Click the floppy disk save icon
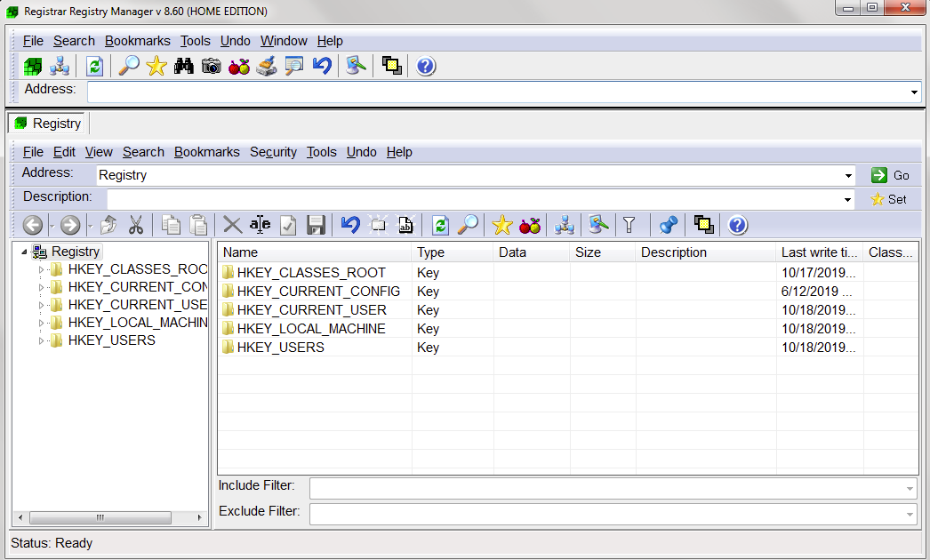Image resolution: width=930 pixels, height=560 pixels. 316,225
